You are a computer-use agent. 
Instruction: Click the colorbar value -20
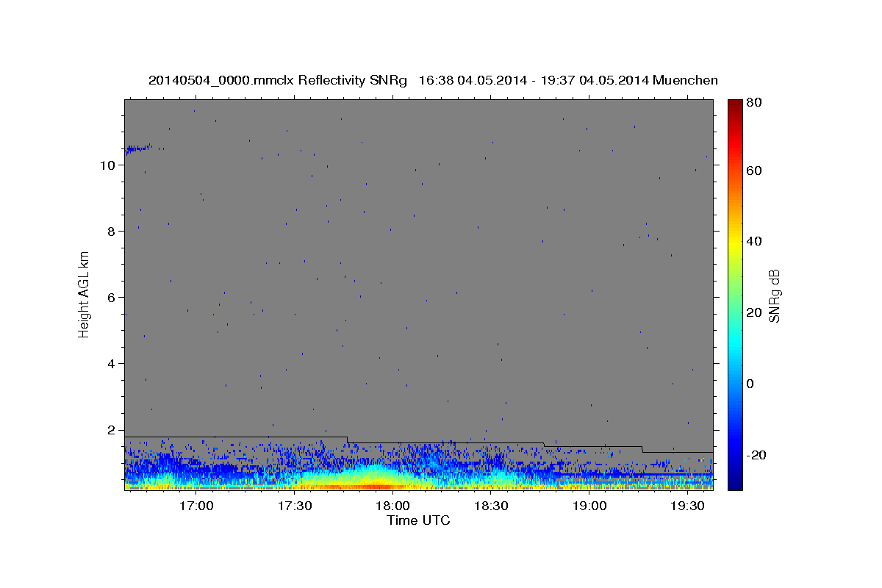coord(756,455)
